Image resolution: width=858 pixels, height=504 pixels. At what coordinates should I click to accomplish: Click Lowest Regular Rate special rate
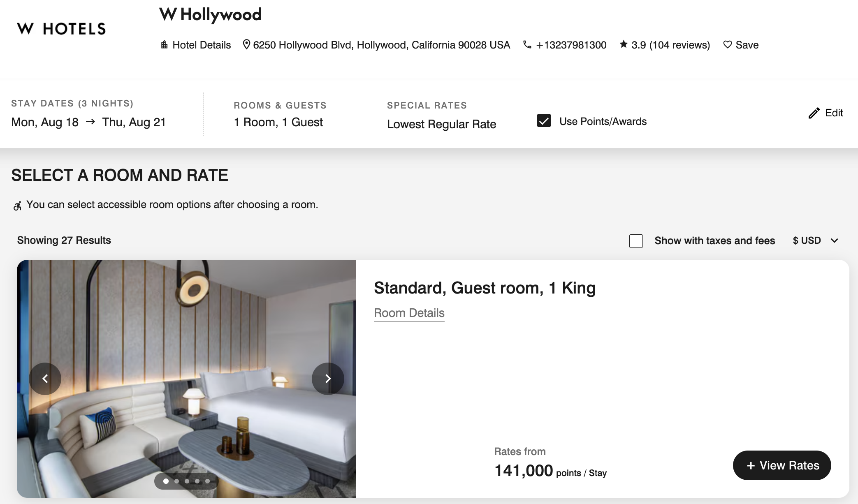(x=441, y=124)
